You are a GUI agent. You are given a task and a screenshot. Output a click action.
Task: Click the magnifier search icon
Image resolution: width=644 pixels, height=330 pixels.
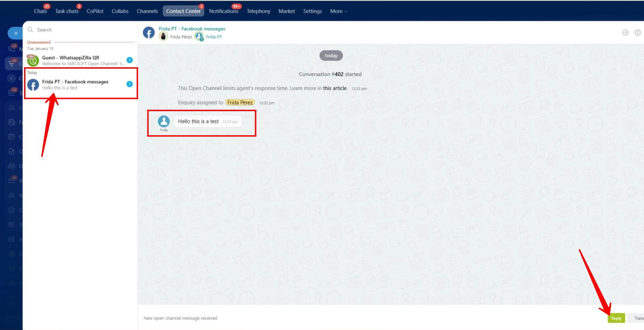pyautogui.click(x=30, y=30)
